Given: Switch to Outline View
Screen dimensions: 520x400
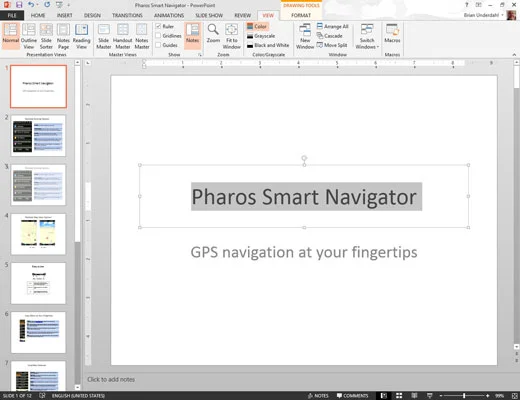Looking at the screenshot, I should click(x=29, y=37).
